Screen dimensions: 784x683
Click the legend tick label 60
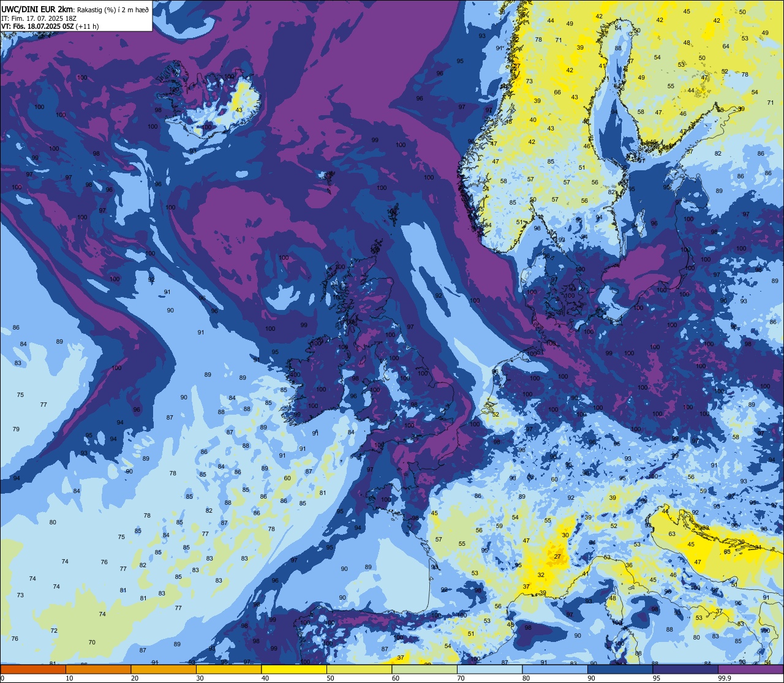click(x=396, y=678)
